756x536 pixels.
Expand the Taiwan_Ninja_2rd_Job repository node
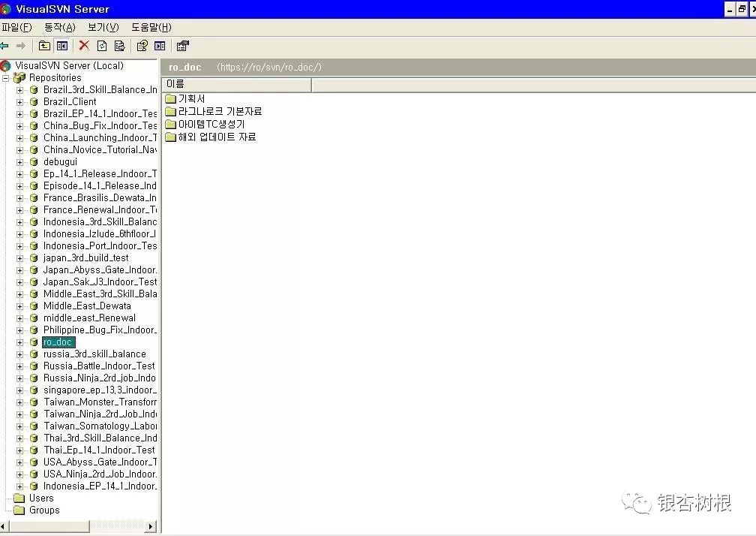click(19, 414)
